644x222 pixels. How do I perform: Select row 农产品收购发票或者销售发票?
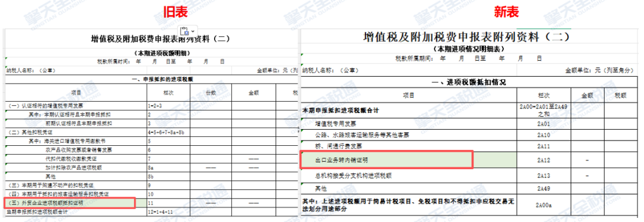tap(76, 150)
